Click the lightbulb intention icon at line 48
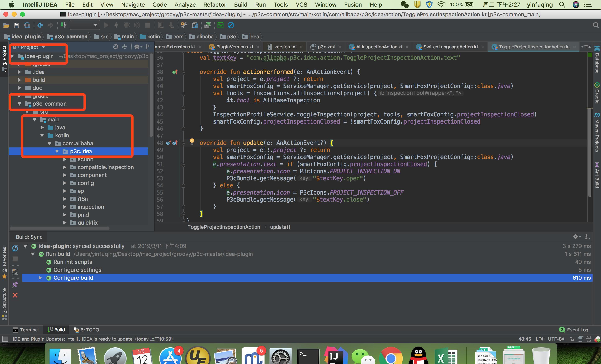 click(x=192, y=141)
